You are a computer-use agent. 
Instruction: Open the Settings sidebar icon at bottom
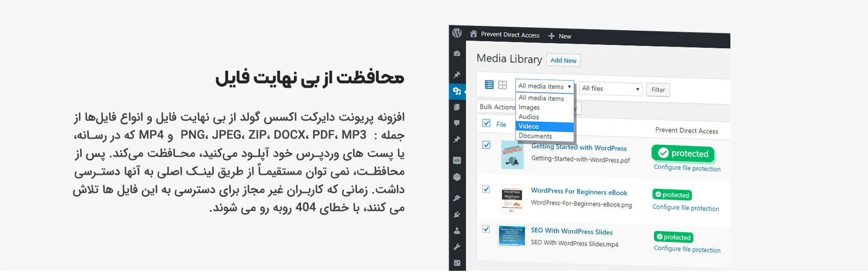click(457, 263)
